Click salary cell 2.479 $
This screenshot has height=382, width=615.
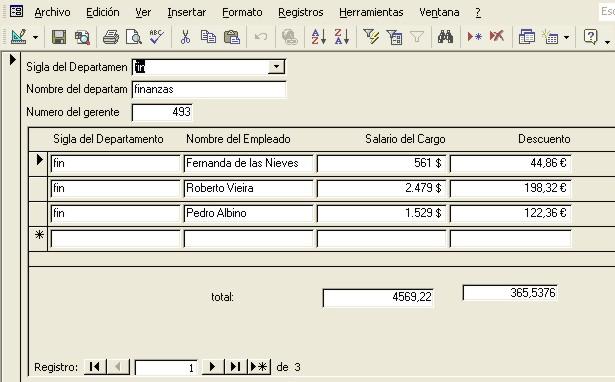[381, 188]
